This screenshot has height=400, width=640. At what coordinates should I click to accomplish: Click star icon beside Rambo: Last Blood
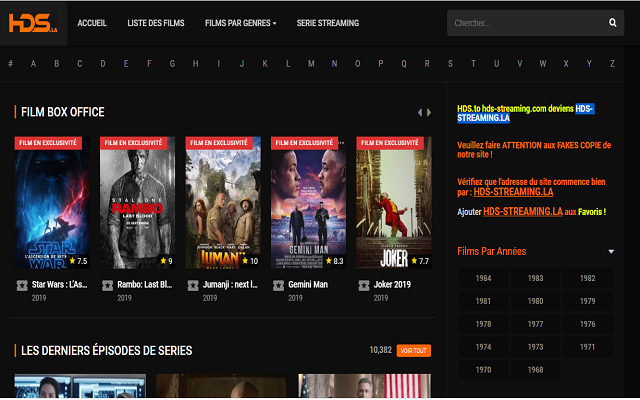click(x=107, y=285)
